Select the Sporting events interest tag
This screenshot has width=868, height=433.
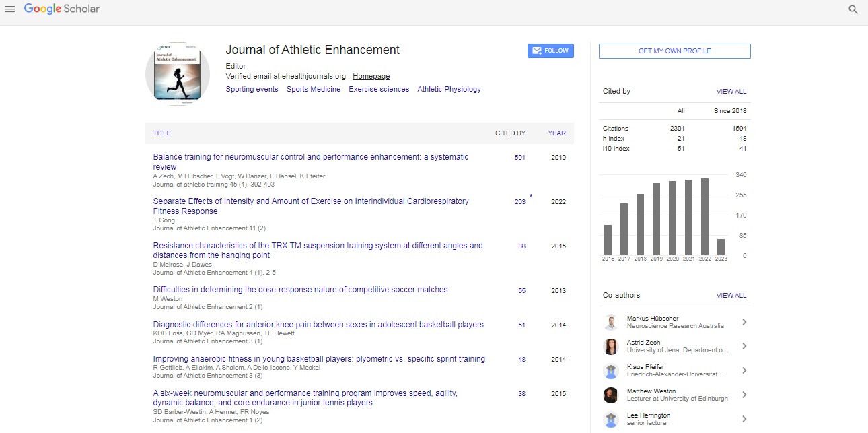(x=252, y=89)
